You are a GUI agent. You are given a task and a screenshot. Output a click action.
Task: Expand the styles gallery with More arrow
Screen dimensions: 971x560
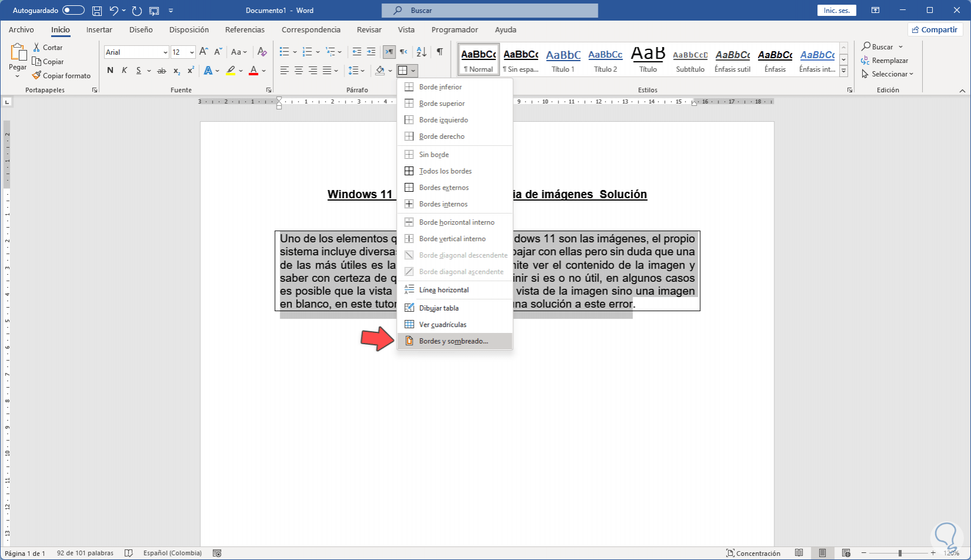843,71
